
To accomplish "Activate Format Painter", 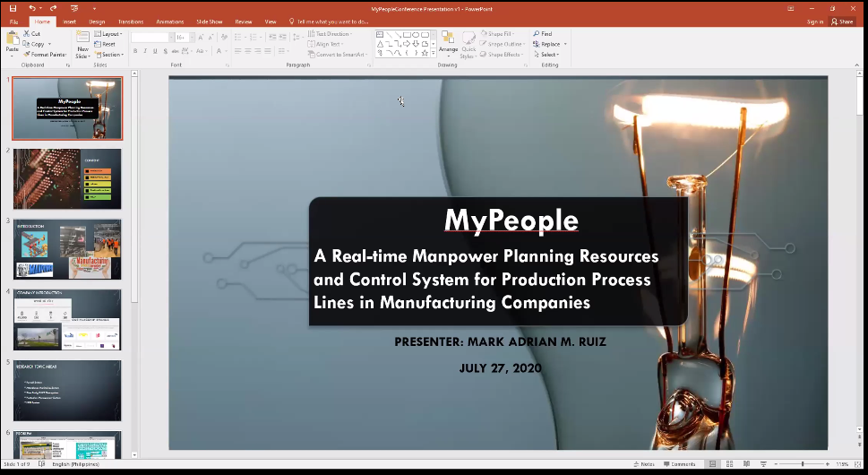I will coord(45,55).
